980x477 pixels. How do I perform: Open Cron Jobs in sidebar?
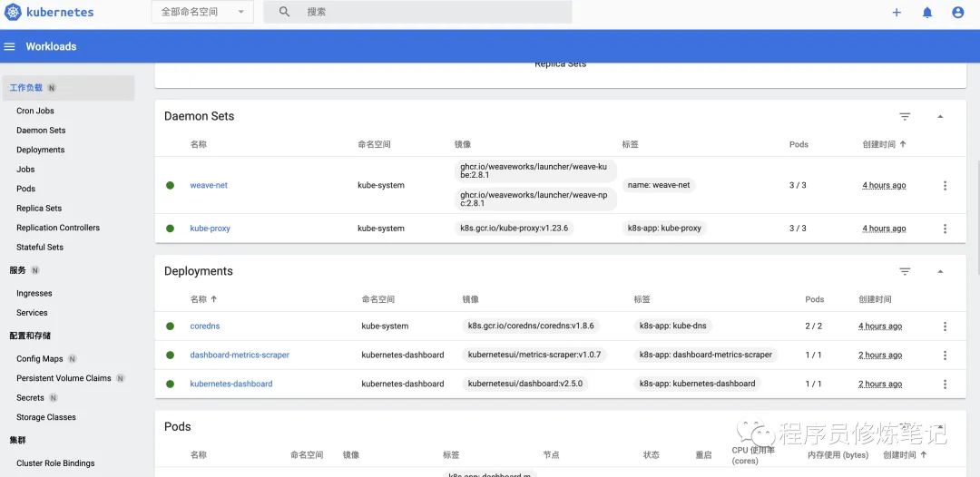35,111
